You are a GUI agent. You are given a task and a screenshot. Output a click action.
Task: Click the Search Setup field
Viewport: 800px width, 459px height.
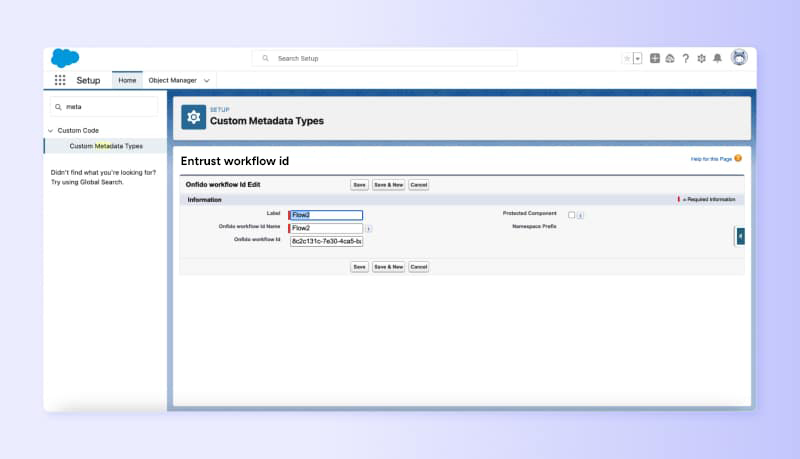385,59
